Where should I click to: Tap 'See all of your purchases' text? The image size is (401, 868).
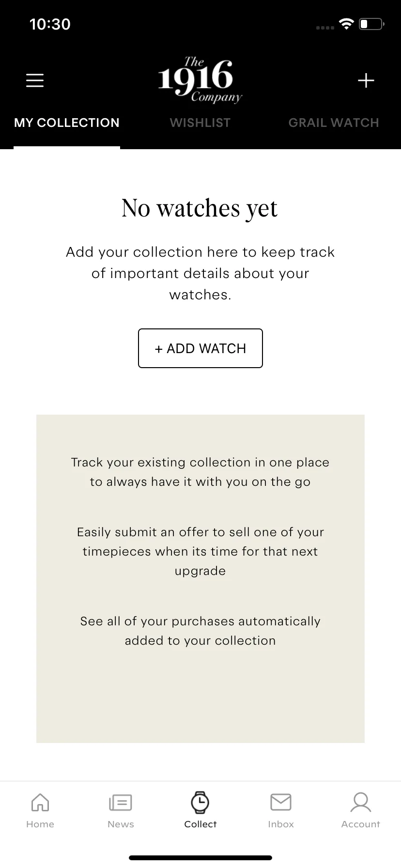[200, 631]
